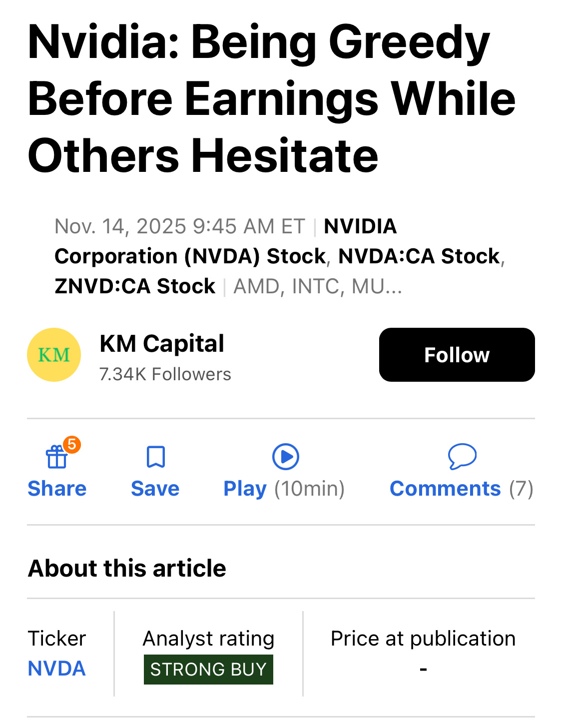Click the Play (10min) label
This screenshot has height=728, width=562.
[x=283, y=489]
